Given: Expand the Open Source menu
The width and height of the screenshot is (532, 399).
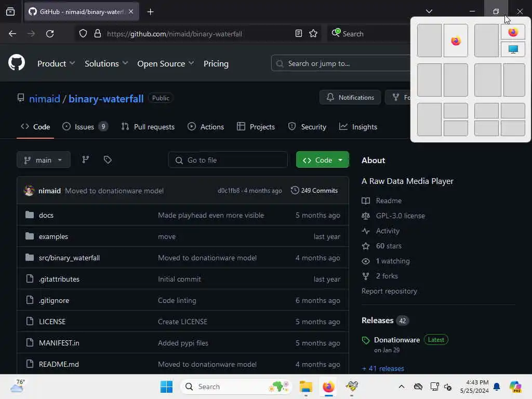Looking at the screenshot, I should pos(166,63).
